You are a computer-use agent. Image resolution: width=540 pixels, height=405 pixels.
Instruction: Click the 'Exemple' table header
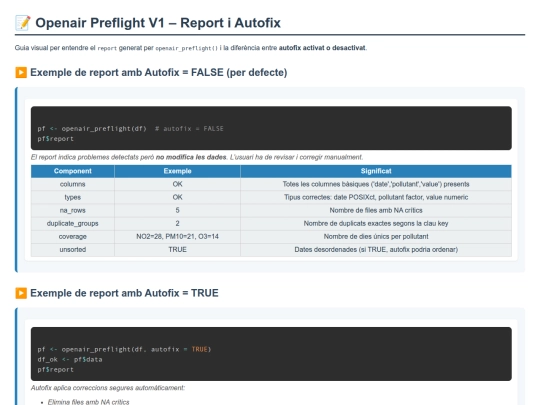[x=177, y=171]
